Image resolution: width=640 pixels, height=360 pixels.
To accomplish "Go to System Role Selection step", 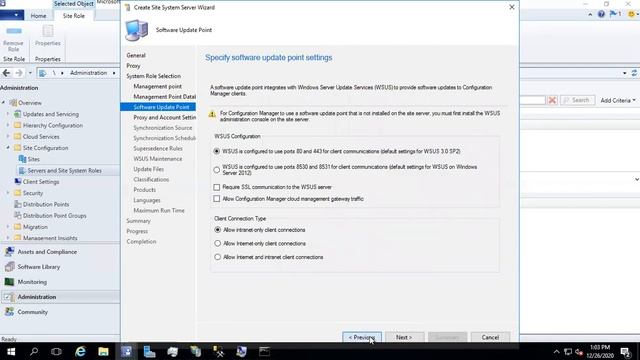I will tap(153, 76).
